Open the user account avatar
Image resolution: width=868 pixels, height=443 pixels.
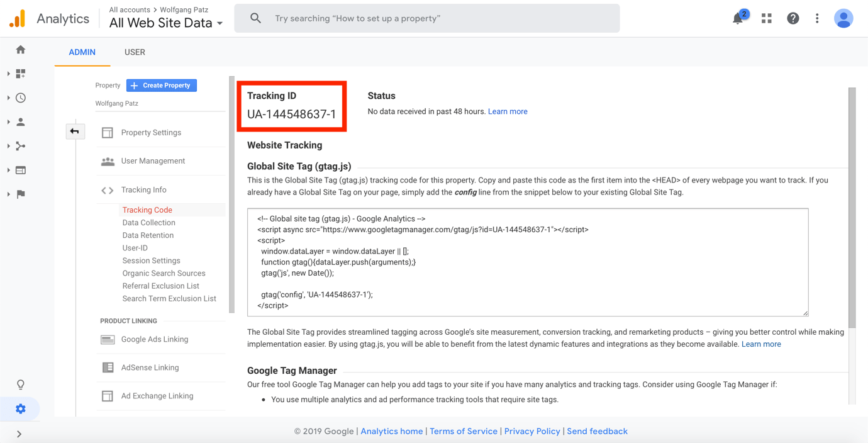(x=843, y=18)
